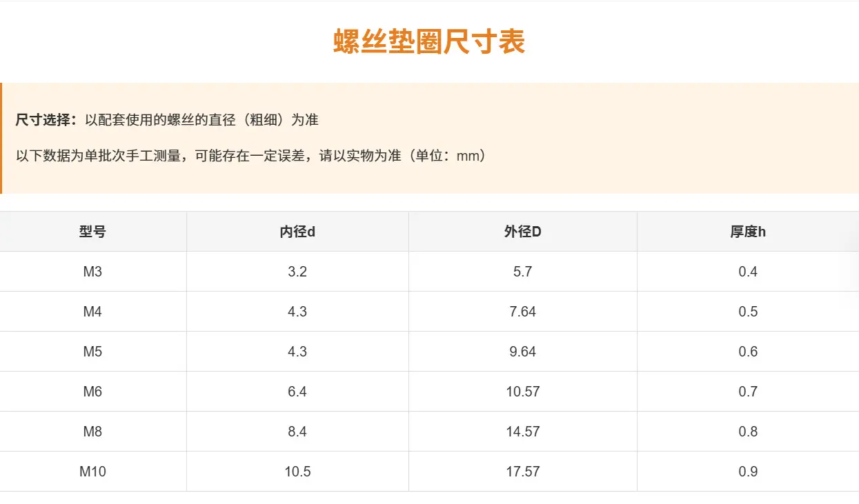
Task: Click the 0.9 thickness value
Action: 748,472
